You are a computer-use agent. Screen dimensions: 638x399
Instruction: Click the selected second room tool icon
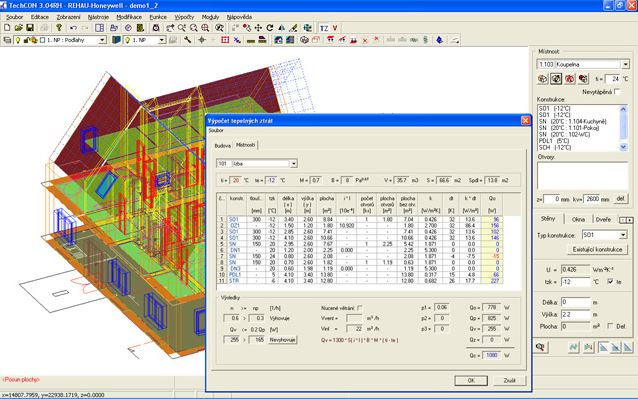point(556,78)
